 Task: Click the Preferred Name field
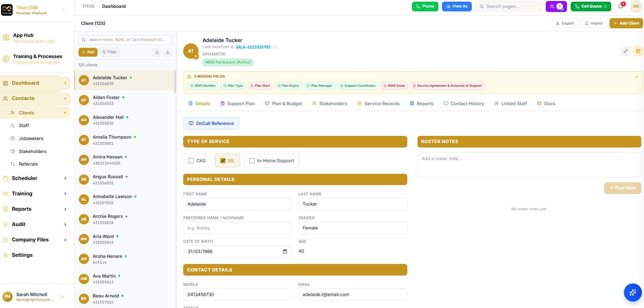[237, 228]
